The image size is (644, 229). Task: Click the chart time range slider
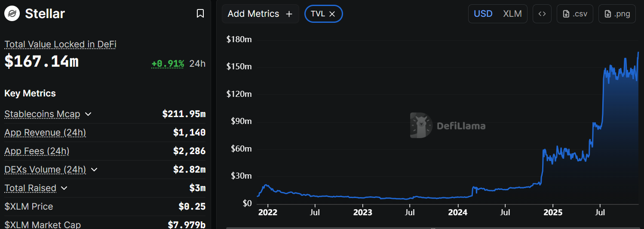tap(432, 228)
